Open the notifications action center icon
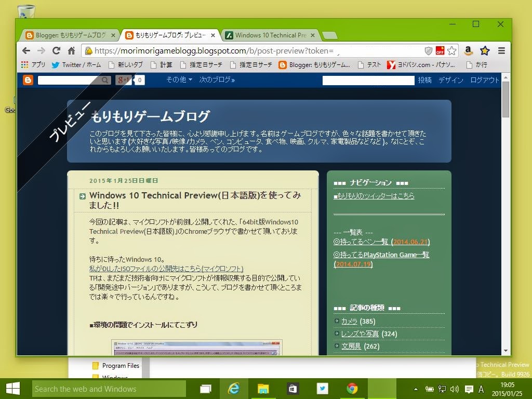The width and height of the screenshot is (532, 399). [x=469, y=389]
